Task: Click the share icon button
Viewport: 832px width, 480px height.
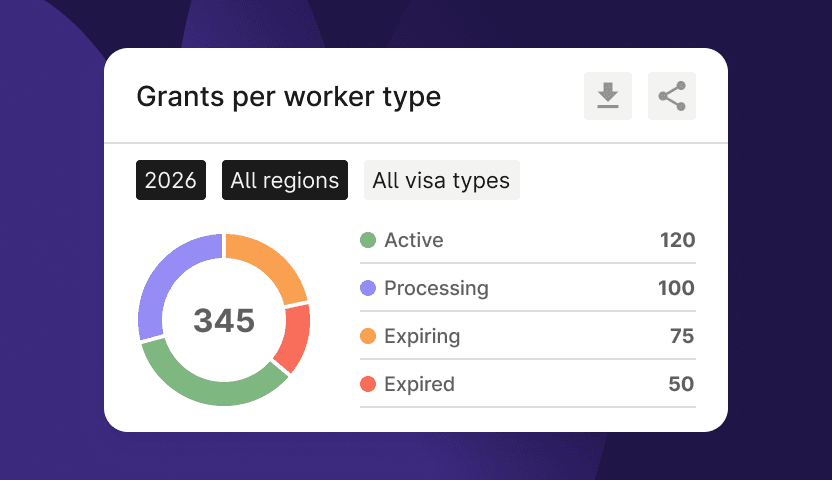Action: (x=672, y=96)
